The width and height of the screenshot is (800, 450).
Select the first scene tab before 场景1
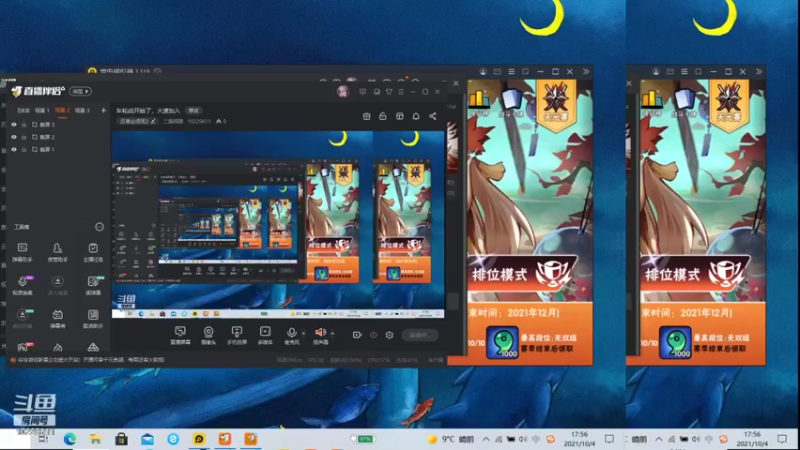(23, 110)
